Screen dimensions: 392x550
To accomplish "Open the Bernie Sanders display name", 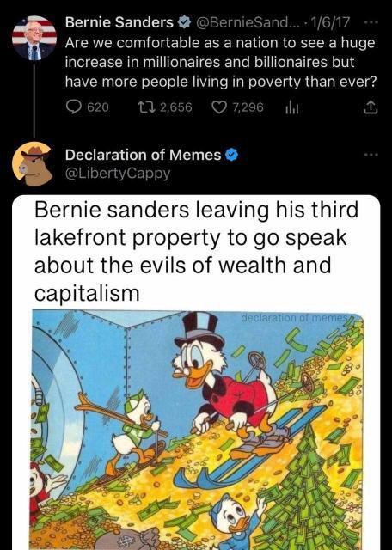I will coord(119,23).
